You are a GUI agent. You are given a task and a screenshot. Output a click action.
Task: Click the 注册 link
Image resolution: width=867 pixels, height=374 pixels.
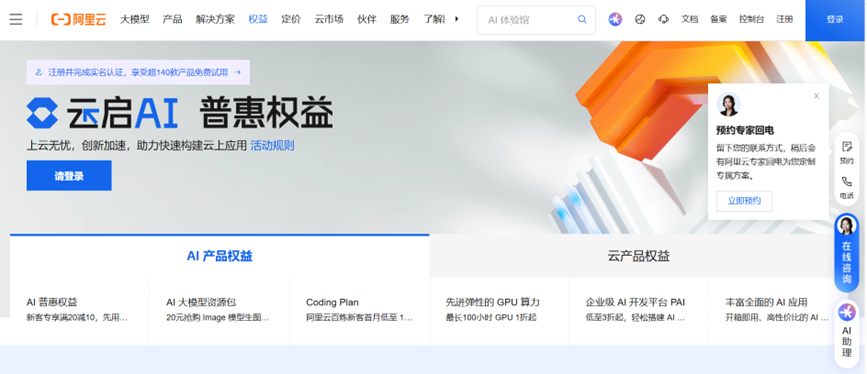[784, 19]
